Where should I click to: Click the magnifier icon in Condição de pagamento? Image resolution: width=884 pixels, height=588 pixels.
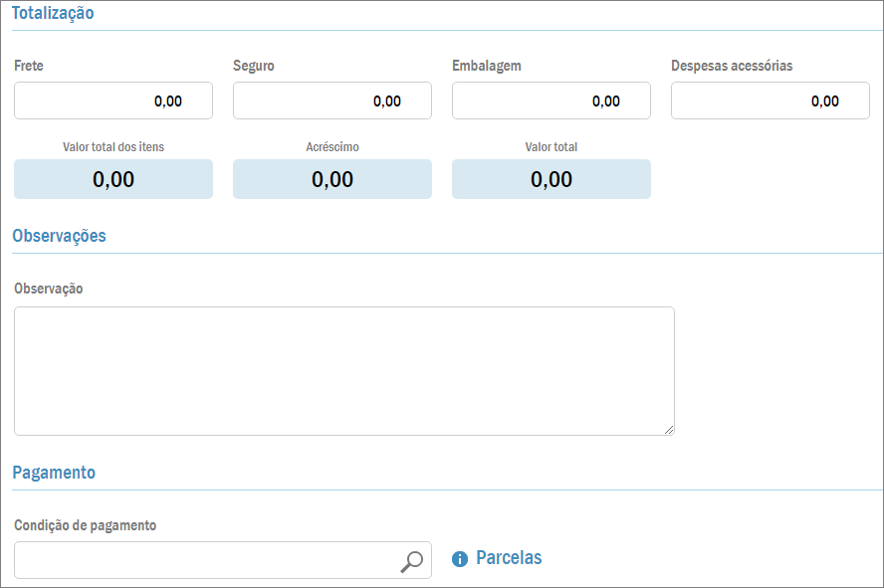(x=411, y=561)
